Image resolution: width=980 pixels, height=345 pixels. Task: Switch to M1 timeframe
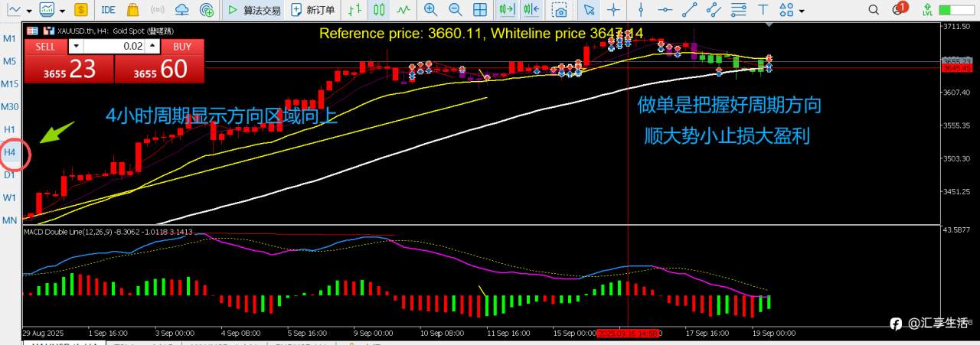(x=9, y=38)
